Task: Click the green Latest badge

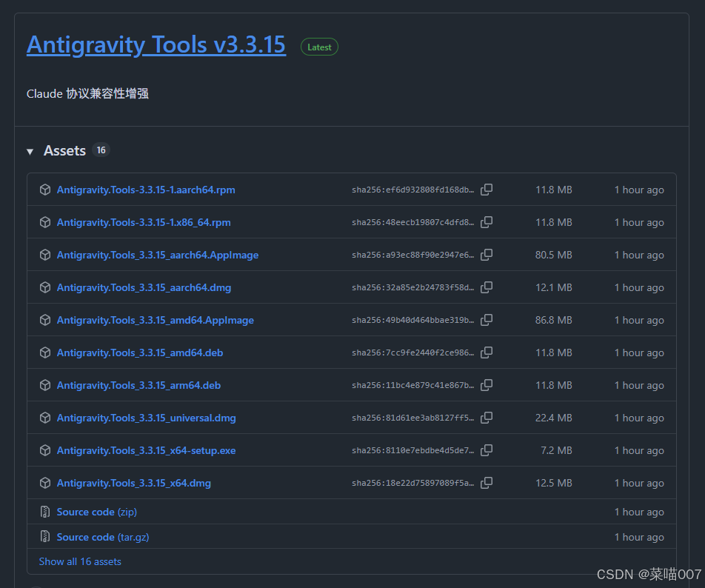Action: (319, 47)
